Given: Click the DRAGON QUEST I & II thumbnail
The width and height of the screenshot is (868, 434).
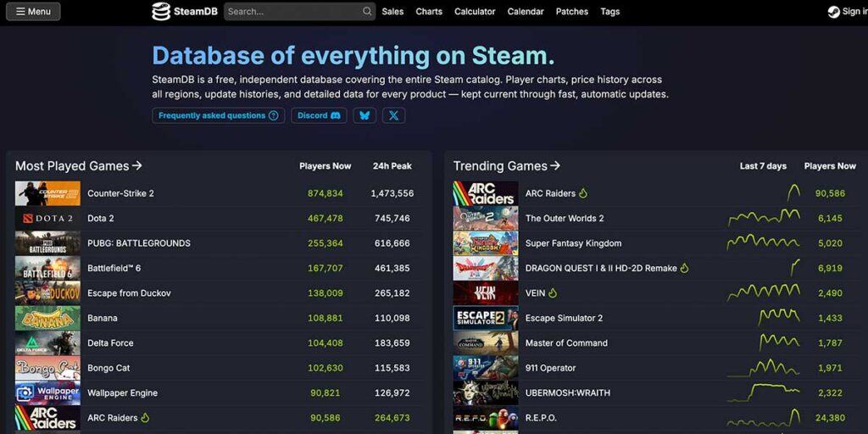Looking at the screenshot, I should pos(486,269).
